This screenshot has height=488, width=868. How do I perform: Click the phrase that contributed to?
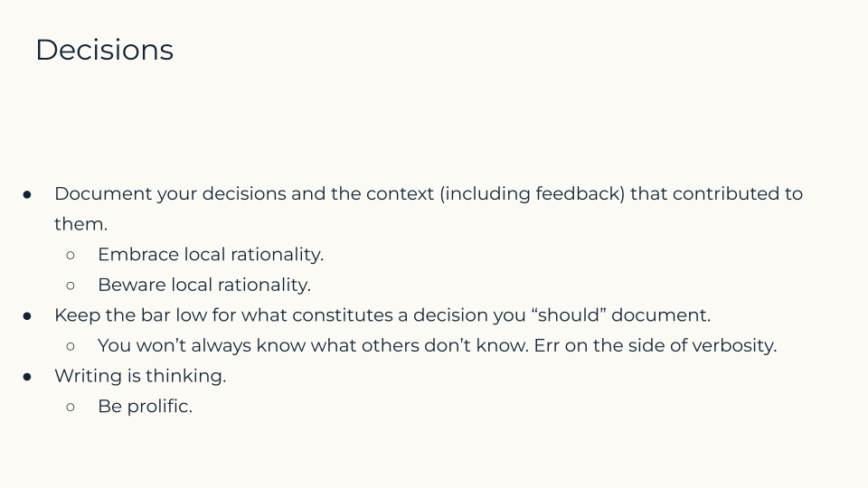716,193
